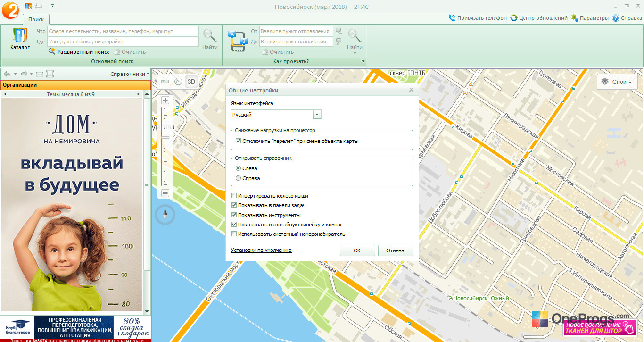The image size is (644, 342).
Task: Open the 2GIS application menu orb
Action: click(x=10, y=9)
